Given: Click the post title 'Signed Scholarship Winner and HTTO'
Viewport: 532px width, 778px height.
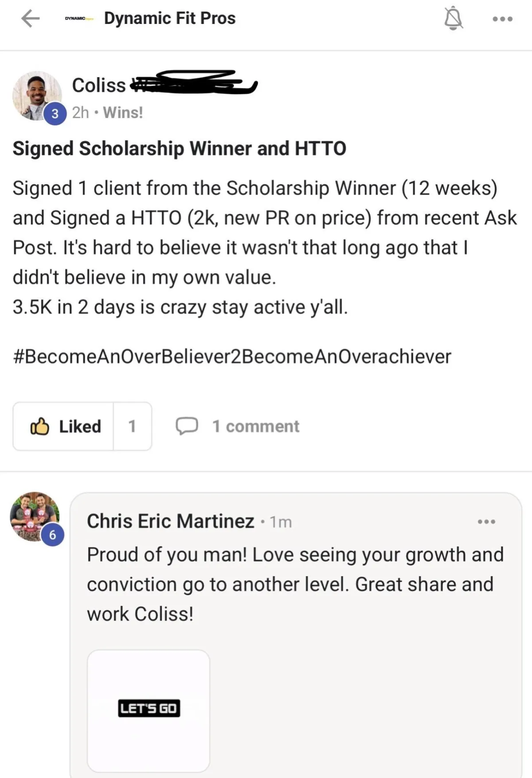Looking at the screenshot, I should pos(179,149).
